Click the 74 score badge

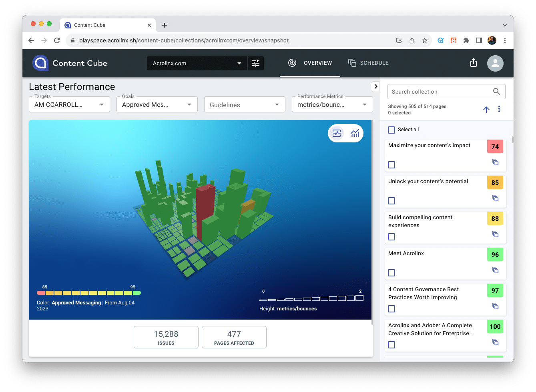click(x=495, y=146)
